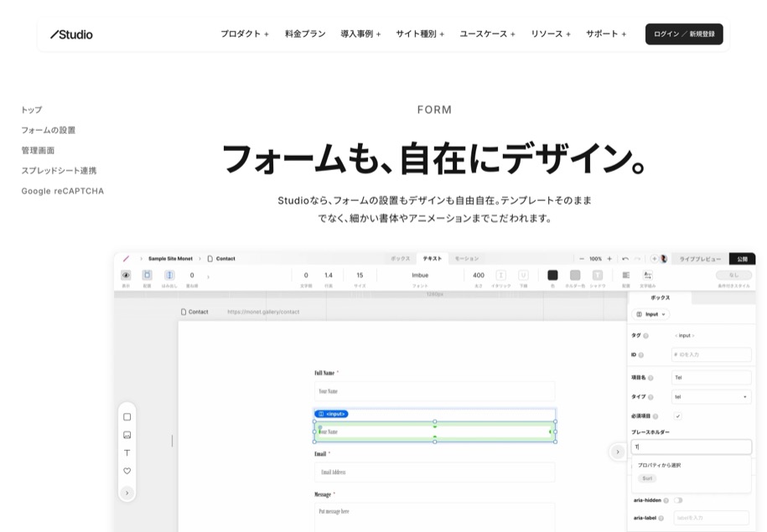The height and width of the screenshot is (532, 767).
Task: Select the ボックス tab in right panel
Action: pos(660,297)
